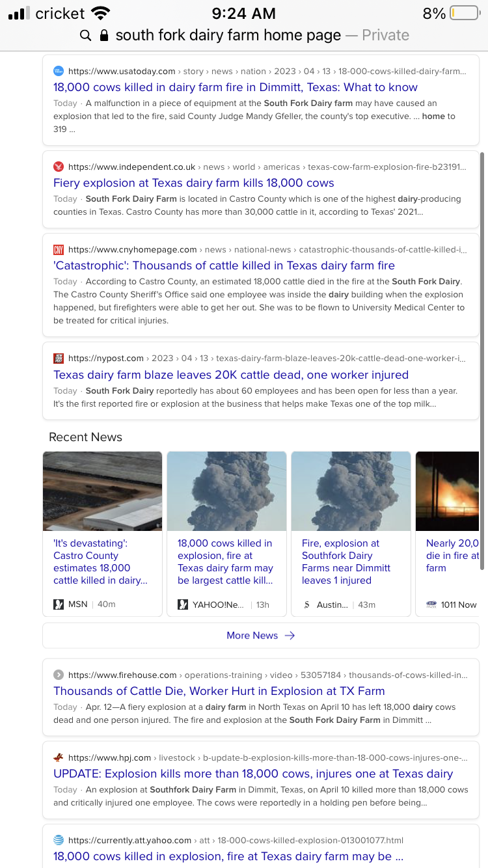
Task: Tap the CNY Homepage favicon
Action: point(59,249)
